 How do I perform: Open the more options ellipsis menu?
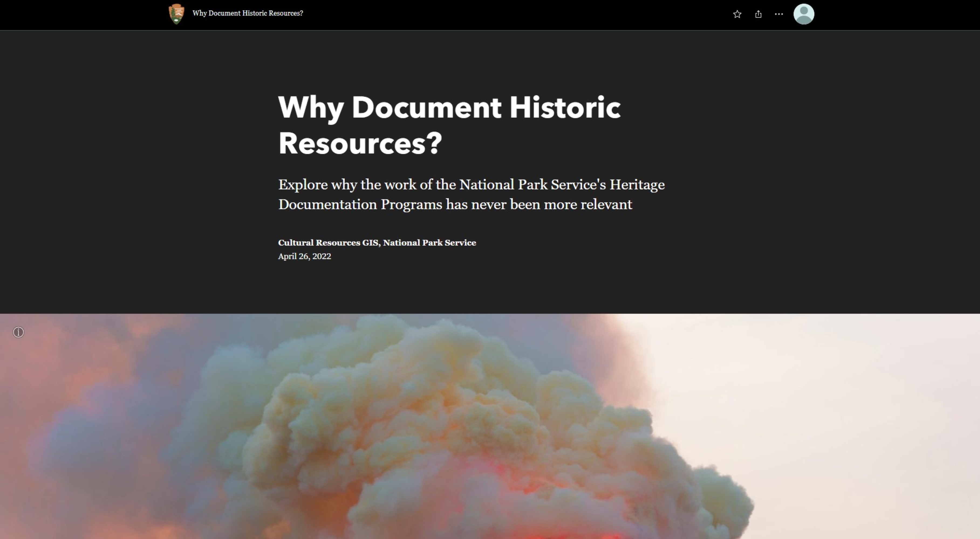tap(779, 14)
